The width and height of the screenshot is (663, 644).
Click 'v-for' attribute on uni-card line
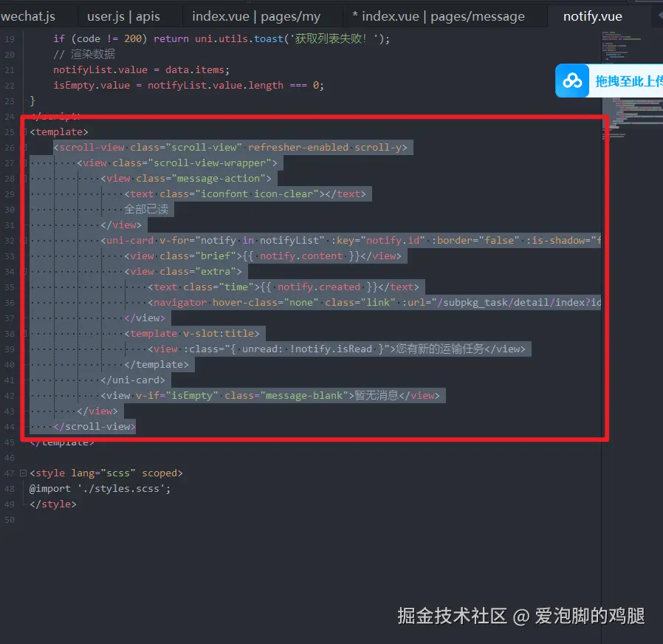pyautogui.click(x=174, y=240)
